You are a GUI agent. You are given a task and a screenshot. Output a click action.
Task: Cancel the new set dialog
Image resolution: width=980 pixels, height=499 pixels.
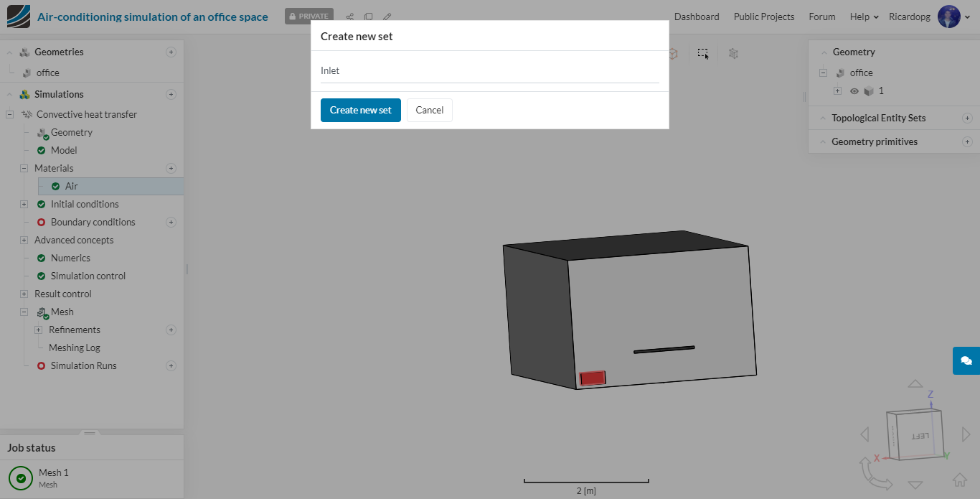pos(430,110)
